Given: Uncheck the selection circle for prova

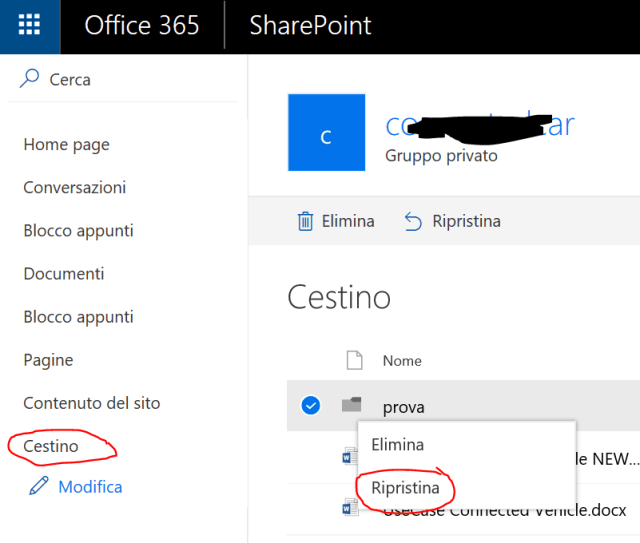Looking at the screenshot, I should point(310,406).
